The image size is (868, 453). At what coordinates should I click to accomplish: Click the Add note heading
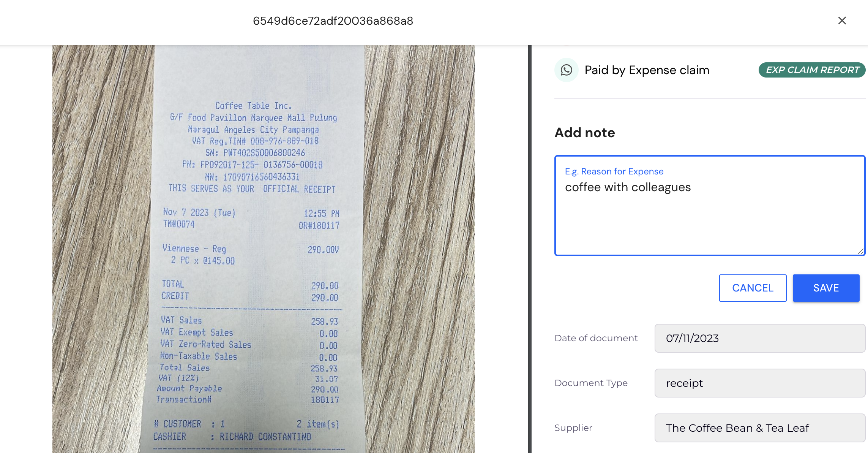pyautogui.click(x=584, y=133)
